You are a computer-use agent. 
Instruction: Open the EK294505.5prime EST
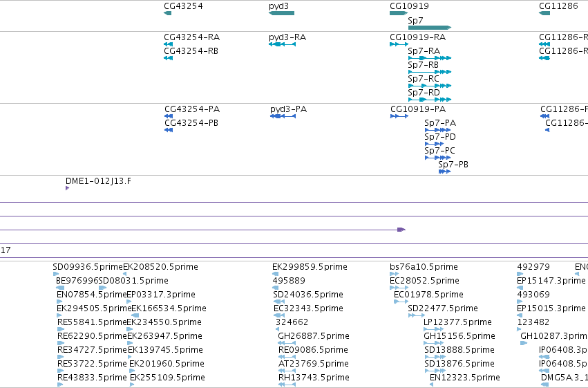pyautogui.click(x=94, y=309)
